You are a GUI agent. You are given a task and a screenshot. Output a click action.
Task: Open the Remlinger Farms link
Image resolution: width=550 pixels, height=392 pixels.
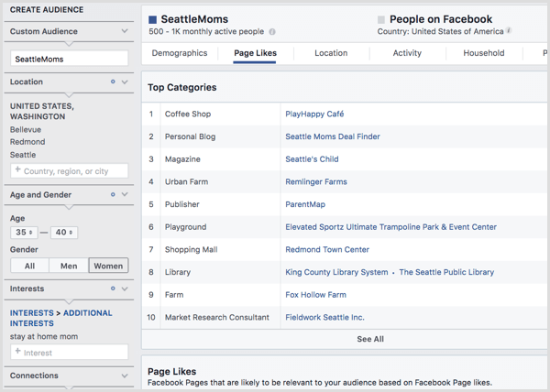316,182
